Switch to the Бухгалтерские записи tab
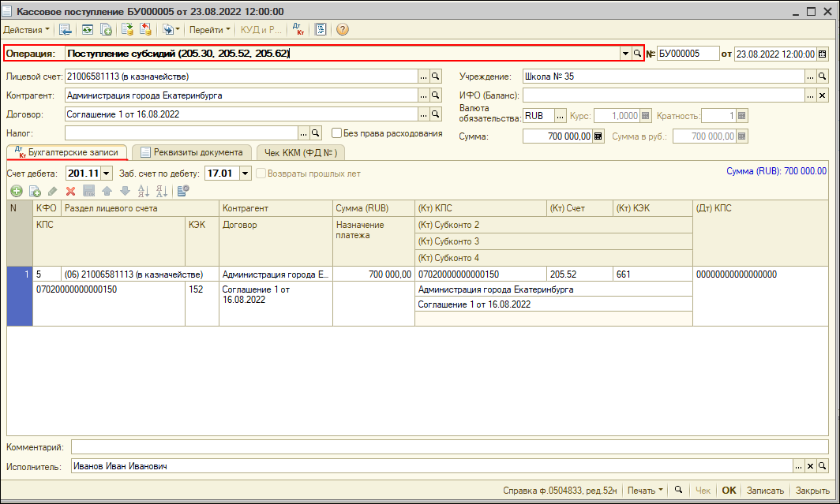The image size is (840, 504). [x=67, y=152]
